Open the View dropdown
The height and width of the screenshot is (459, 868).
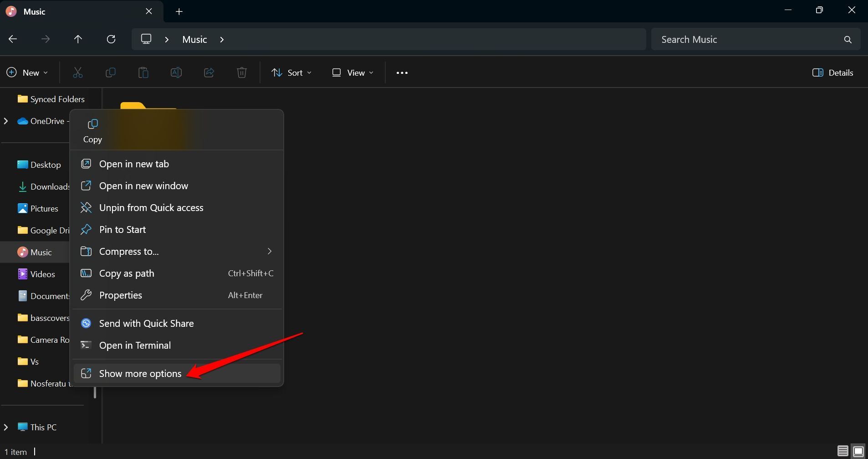click(352, 73)
